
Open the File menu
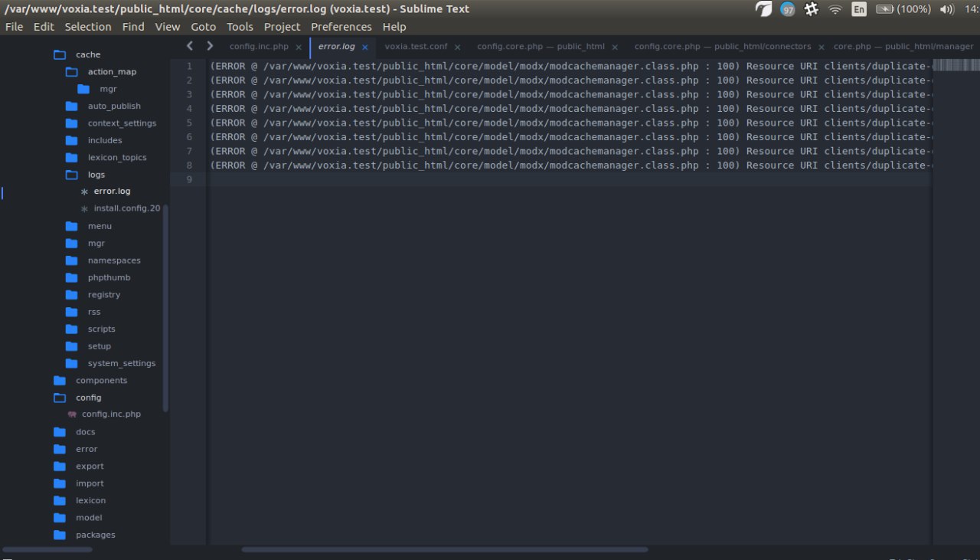pyautogui.click(x=14, y=27)
